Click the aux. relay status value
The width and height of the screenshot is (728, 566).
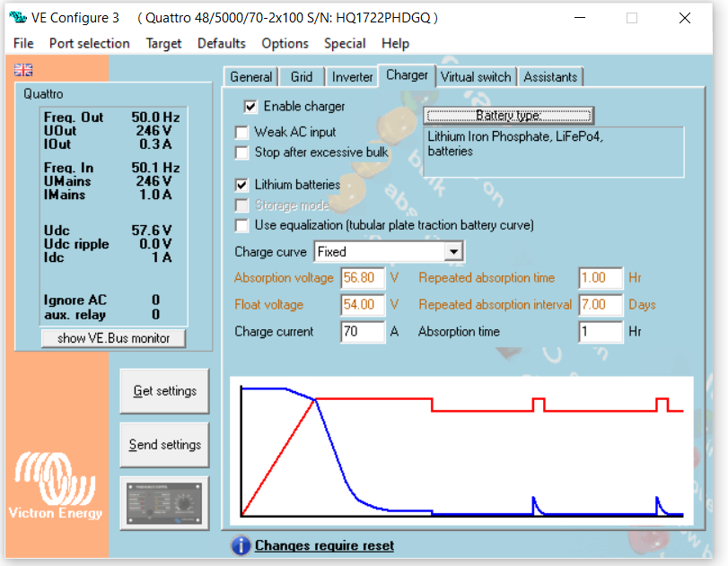tap(155, 315)
